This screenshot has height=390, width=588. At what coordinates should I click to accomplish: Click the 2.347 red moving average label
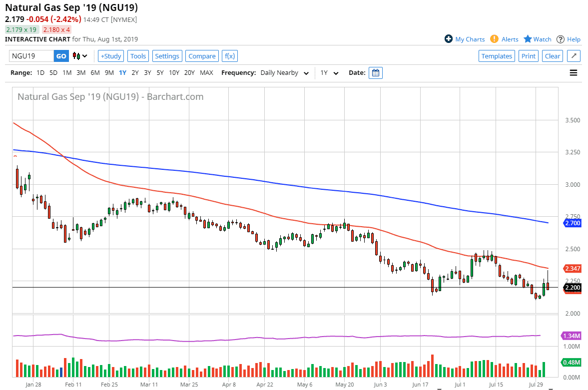click(x=572, y=269)
